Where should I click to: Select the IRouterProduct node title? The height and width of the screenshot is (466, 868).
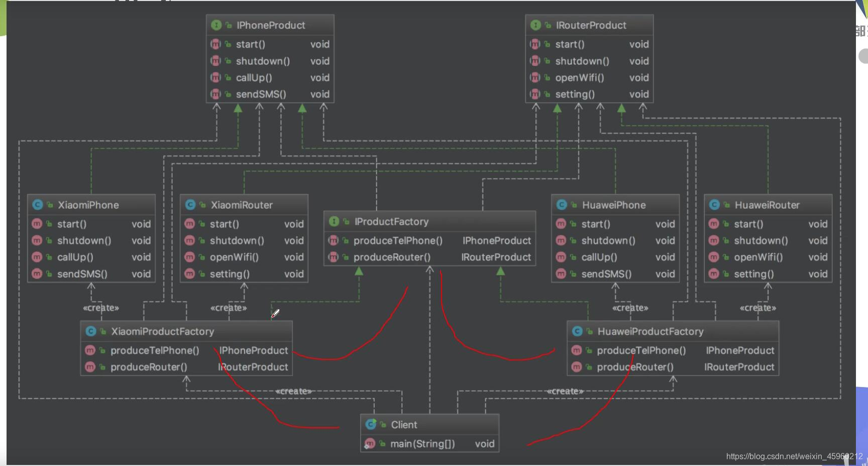(591, 25)
